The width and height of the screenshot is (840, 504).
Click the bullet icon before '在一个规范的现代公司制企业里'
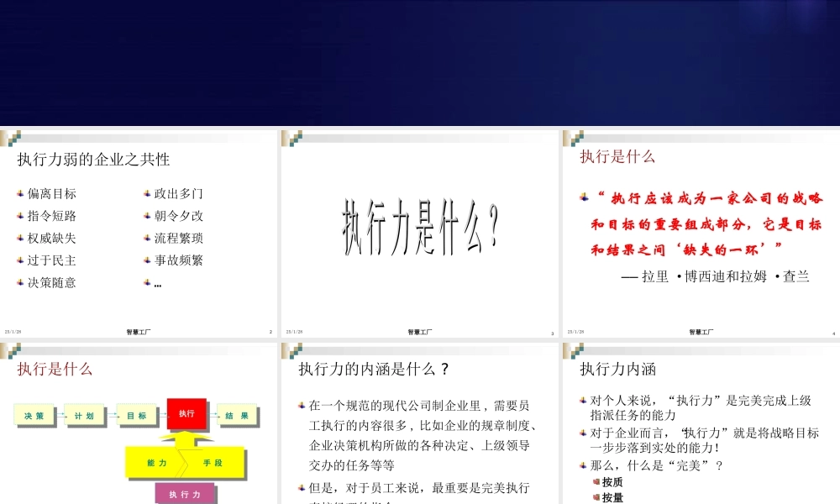coord(302,404)
